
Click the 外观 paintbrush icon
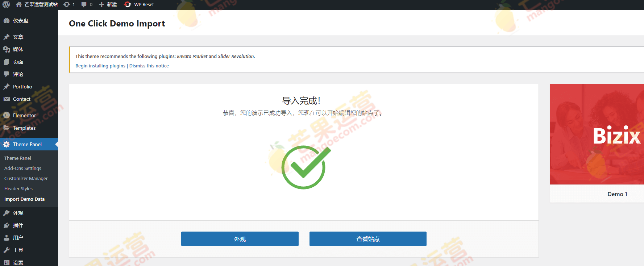(7, 213)
